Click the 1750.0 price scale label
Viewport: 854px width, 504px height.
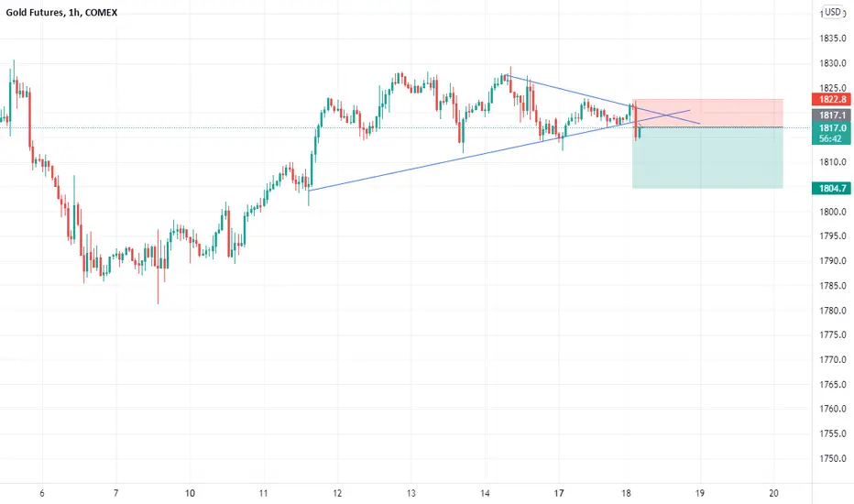[833, 459]
